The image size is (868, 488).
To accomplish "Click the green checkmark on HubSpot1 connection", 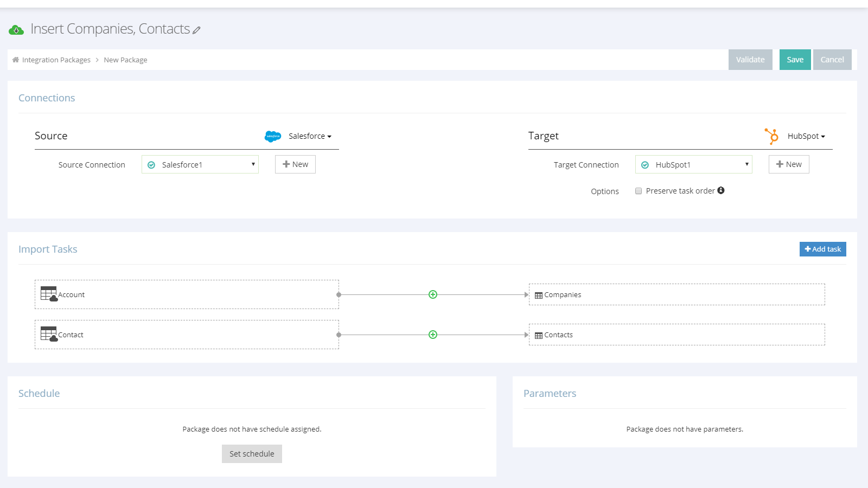I will pos(645,164).
